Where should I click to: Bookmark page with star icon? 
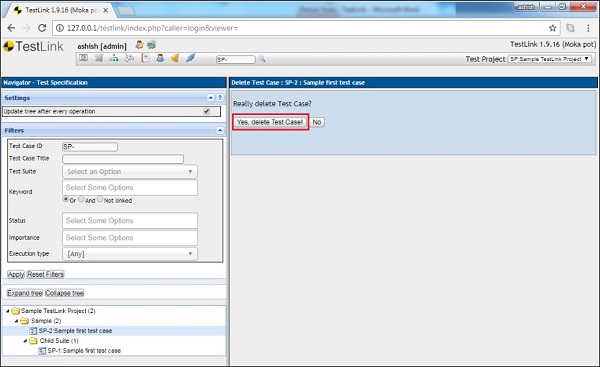click(x=552, y=28)
